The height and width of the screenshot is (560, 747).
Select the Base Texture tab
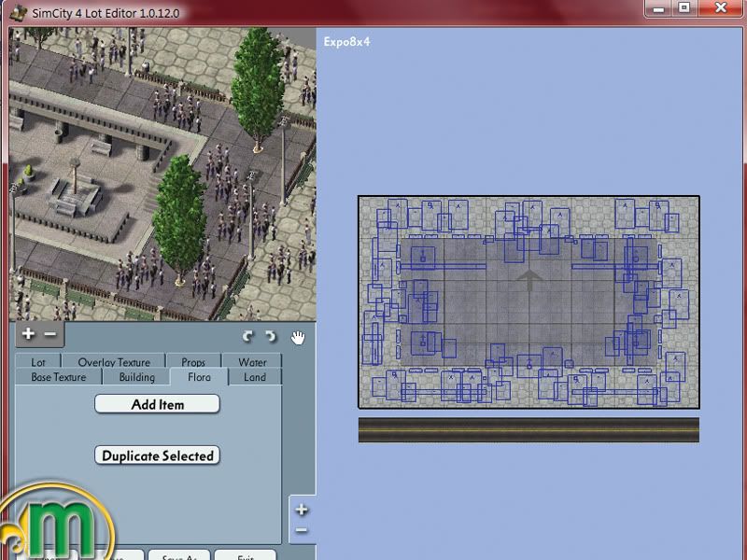pos(58,377)
